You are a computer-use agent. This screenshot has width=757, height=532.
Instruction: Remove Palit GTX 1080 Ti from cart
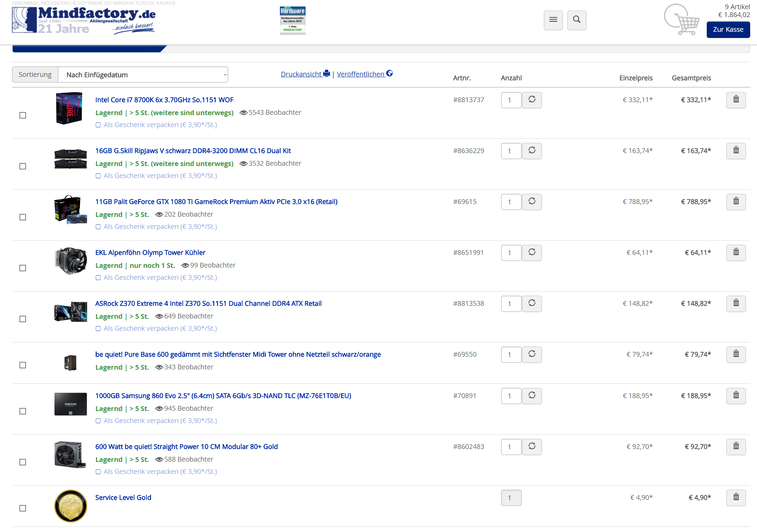point(736,202)
